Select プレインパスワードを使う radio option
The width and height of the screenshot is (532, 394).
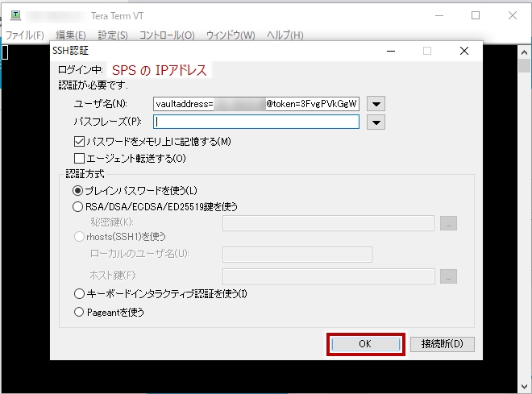[x=77, y=191]
